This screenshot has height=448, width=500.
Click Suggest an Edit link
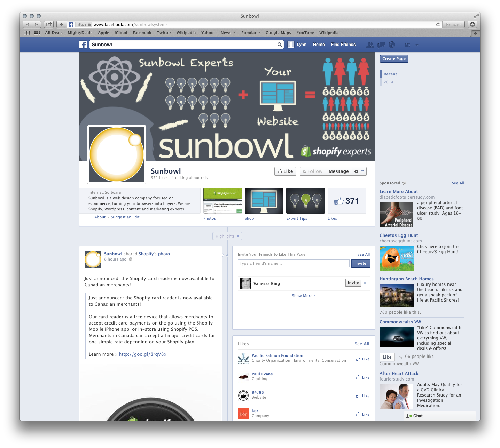(125, 217)
